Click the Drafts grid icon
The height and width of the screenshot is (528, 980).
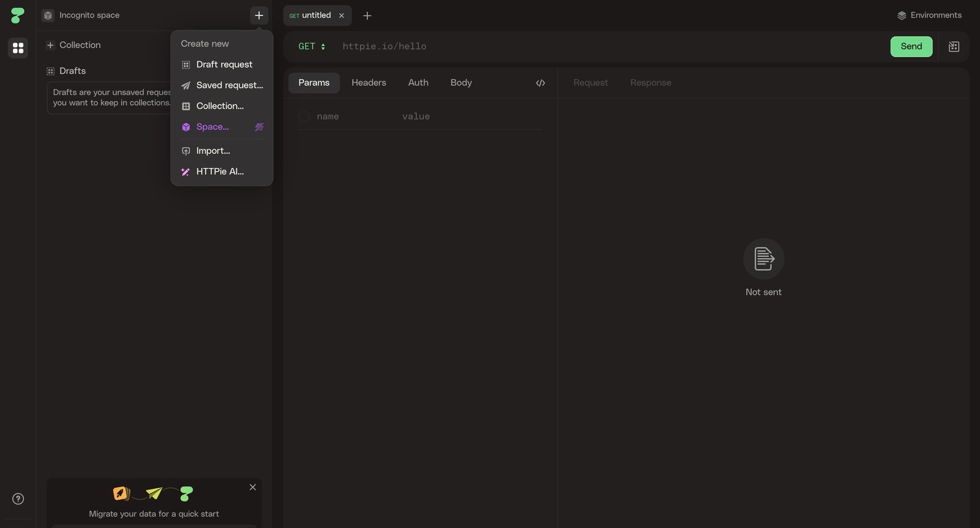tap(50, 71)
